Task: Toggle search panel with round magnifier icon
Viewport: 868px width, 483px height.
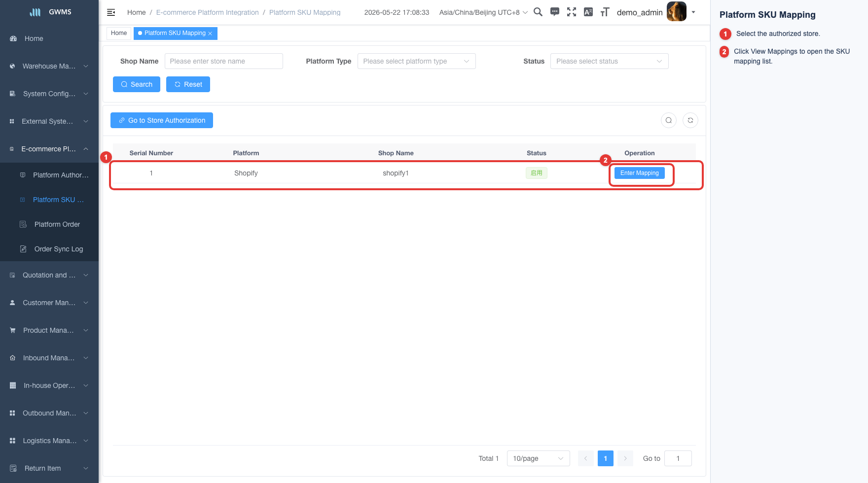Action: (x=669, y=120)
